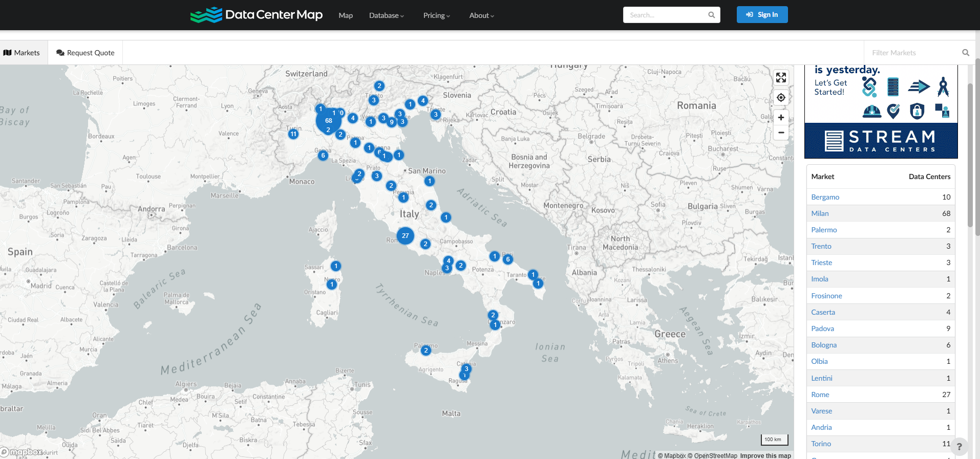Select the Rome cluster marker showing 27

point(405,235)
